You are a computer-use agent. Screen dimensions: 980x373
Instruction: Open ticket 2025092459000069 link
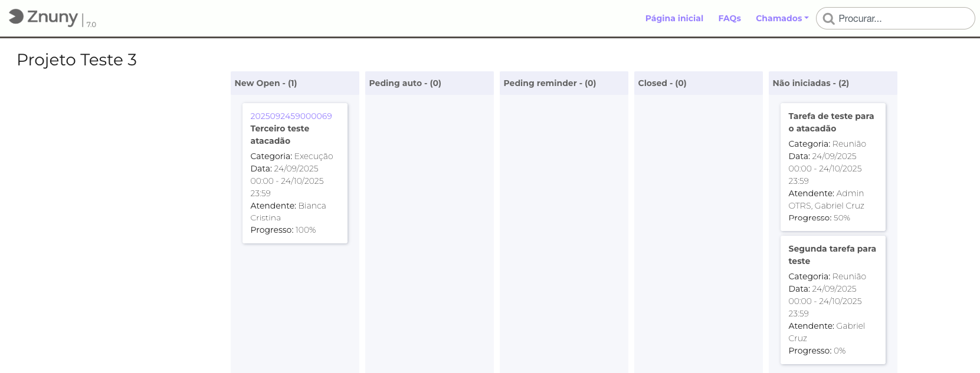tap(291, 116)
